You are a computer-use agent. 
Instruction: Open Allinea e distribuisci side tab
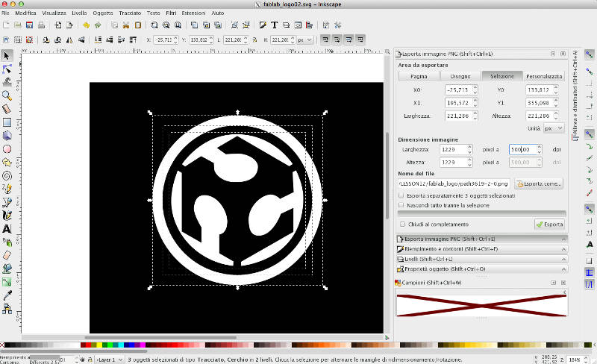575,95
